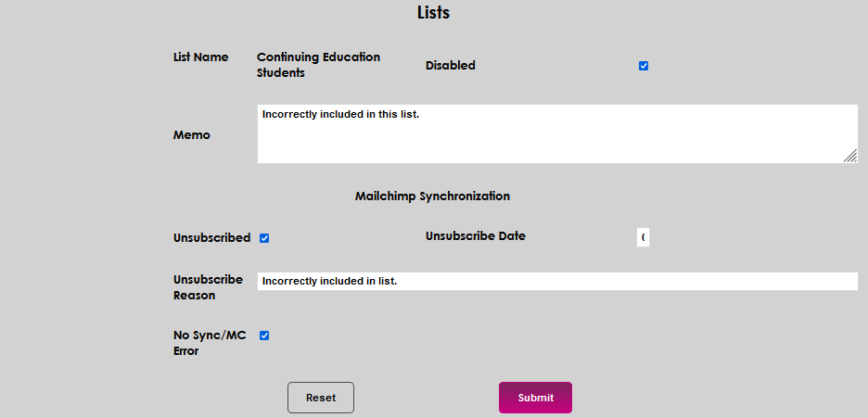Click the "Disabled" label text
Screen dimensions: 868x418
[450, 66]
